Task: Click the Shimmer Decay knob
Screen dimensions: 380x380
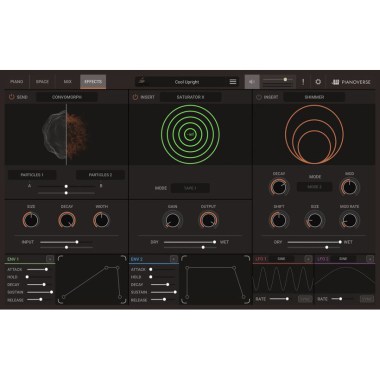Action: pyautogui.click(x=279, y=187)
